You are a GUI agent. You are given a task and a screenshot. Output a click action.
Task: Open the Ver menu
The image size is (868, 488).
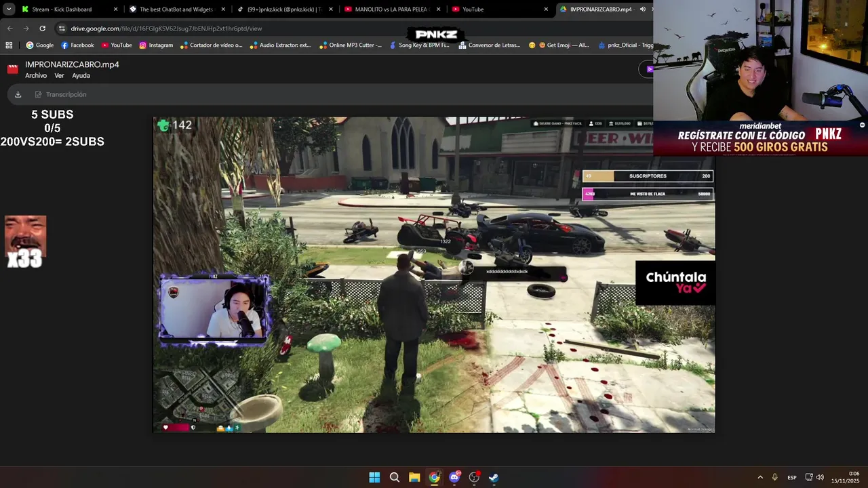[59, 76]
